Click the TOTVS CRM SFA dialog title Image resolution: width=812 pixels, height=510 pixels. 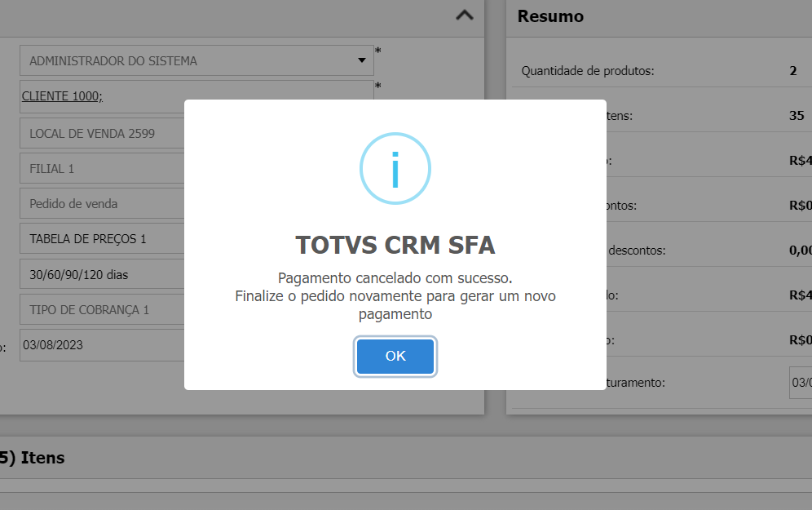(395, 245)
